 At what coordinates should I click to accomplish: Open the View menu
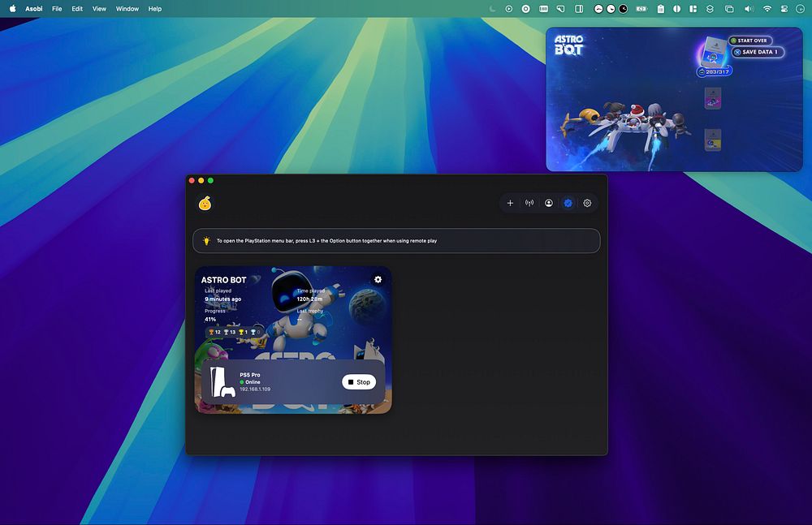99,9
